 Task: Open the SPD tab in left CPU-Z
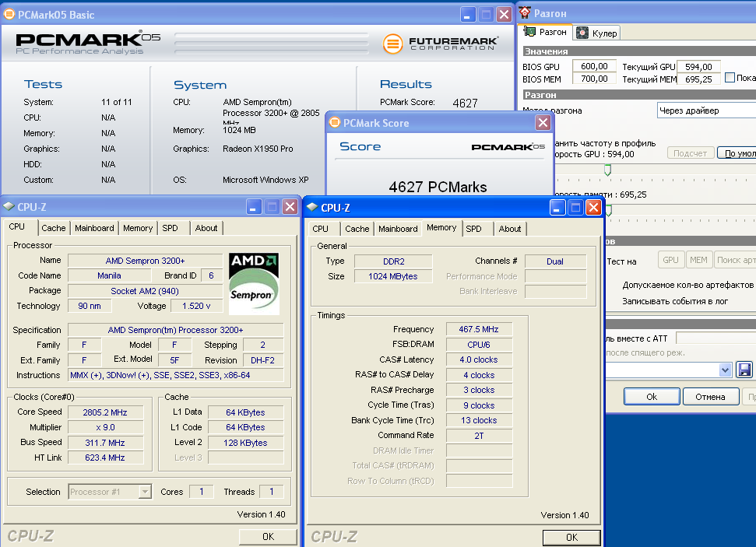pyautogui.click(x=171, y=228)
